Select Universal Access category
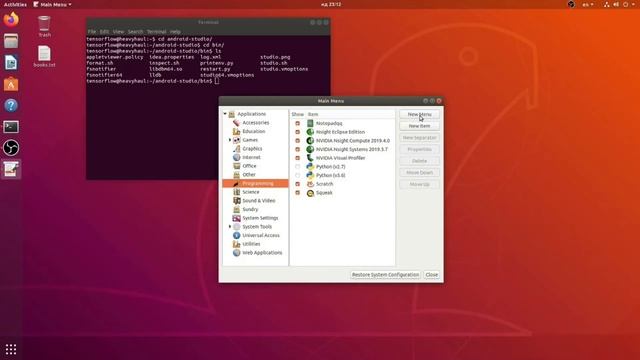640x360 pixels. tap(261, 235)
